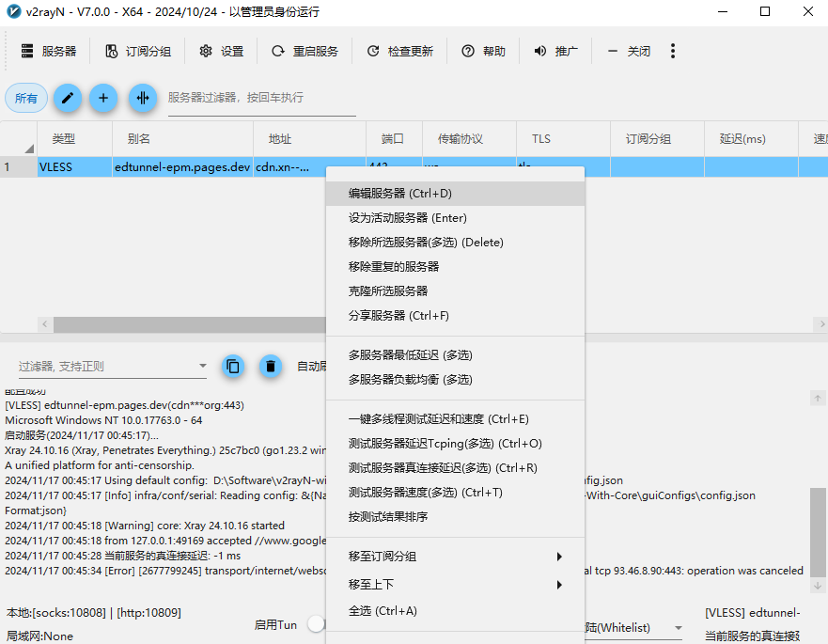The height and width of the screenshot is (644, 828).
Task: Choose 按测试结果排序 entry
Action: 455,517
